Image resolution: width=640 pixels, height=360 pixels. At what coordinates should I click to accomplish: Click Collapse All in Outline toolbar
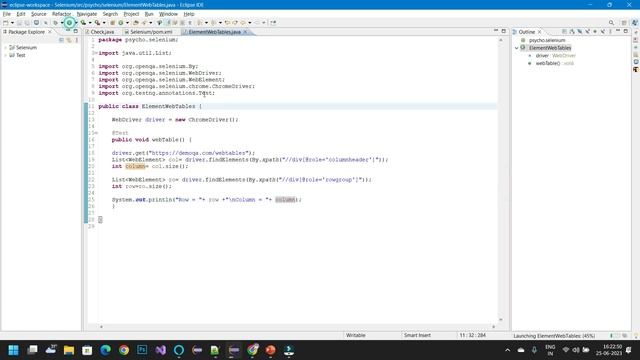click(x=564, y=31)
